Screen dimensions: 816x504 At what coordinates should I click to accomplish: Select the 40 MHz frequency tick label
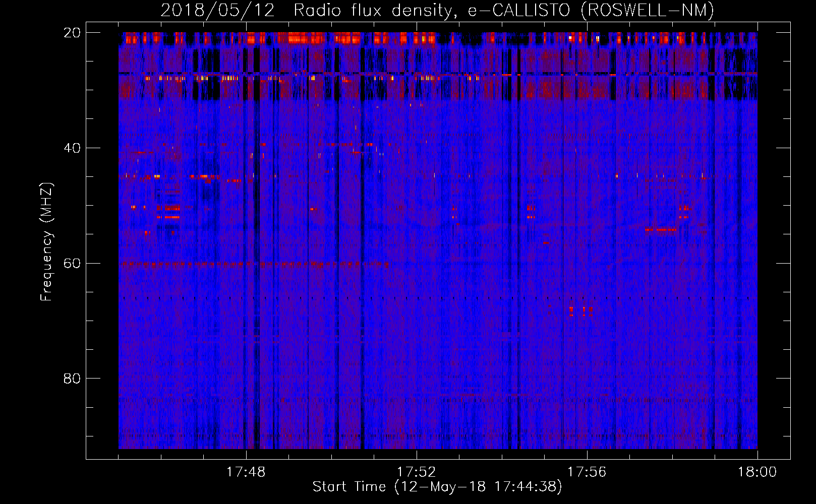click(x=72, y=148)
